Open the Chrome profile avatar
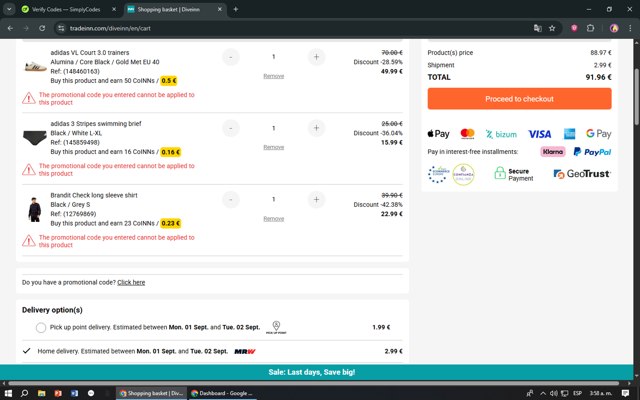Image resolution: width=640 pixels, height=400 pixels. click(x=614, y=28)
